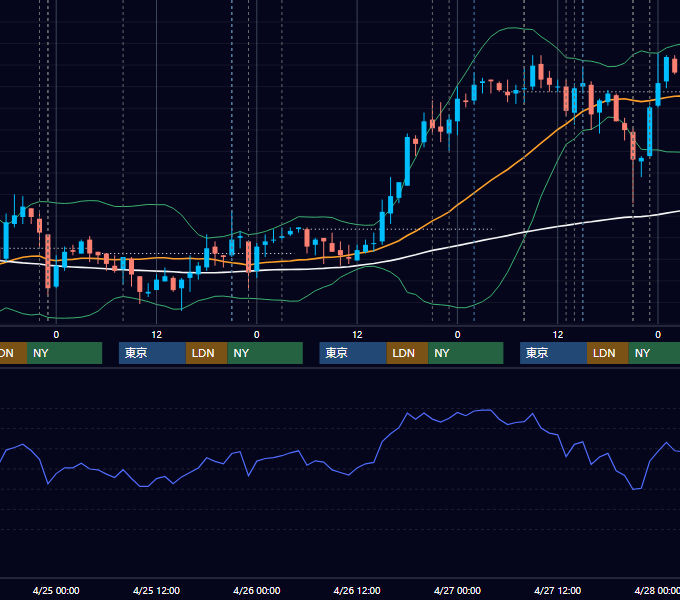Select the NY session block preceding 4/25 東京

coord(64,353)
